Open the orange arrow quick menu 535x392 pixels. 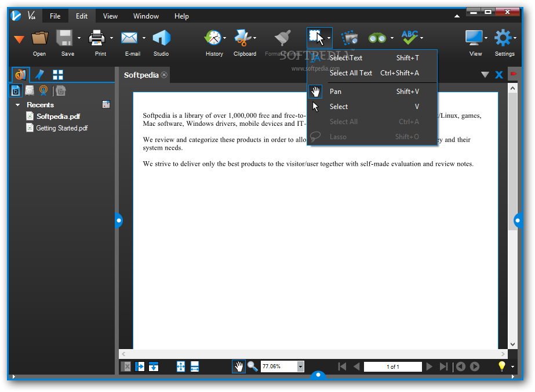click(x=19, y=39)
